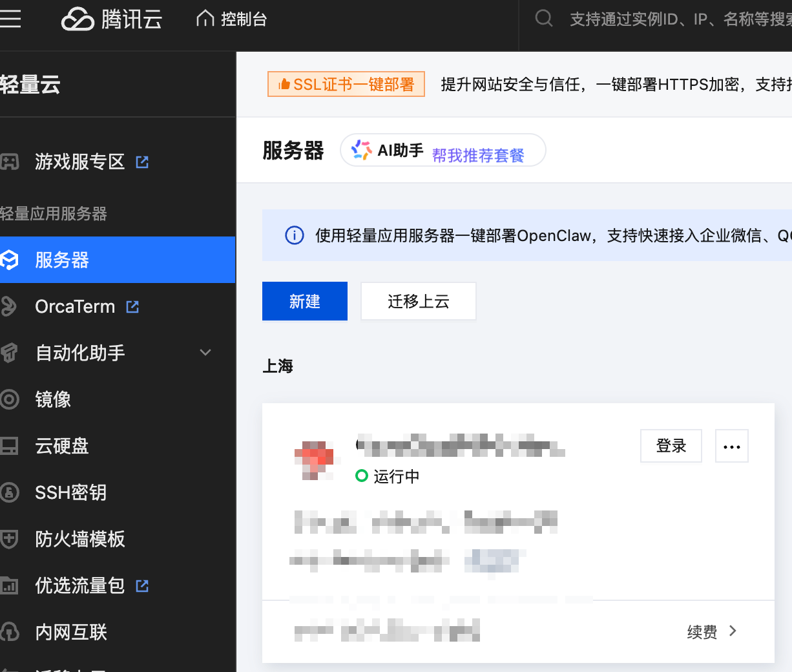Screen dimensions: 792x672
Task: Open the hamburger menu at top left
Action: pyautogui.click(x=10, y=18)
